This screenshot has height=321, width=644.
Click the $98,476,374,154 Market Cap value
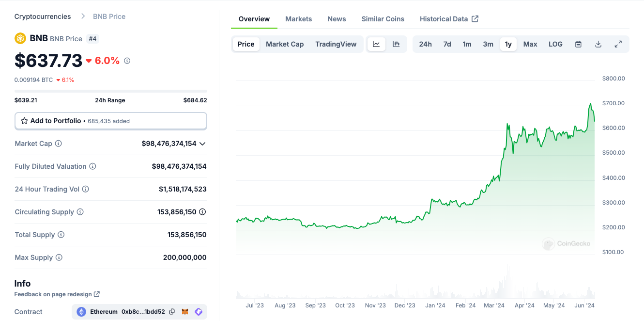tap(169, 144)
